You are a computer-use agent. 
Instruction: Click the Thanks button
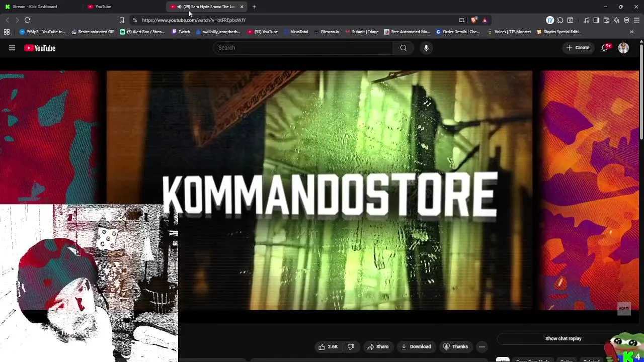(455, 347)
